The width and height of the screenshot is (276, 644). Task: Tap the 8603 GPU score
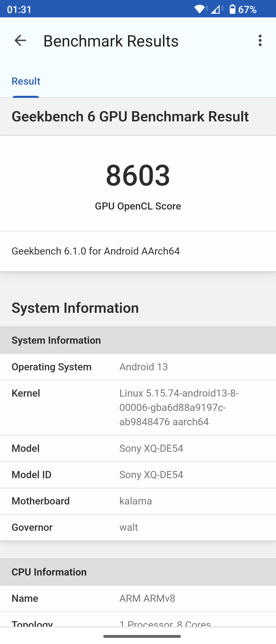pos(138,175)
